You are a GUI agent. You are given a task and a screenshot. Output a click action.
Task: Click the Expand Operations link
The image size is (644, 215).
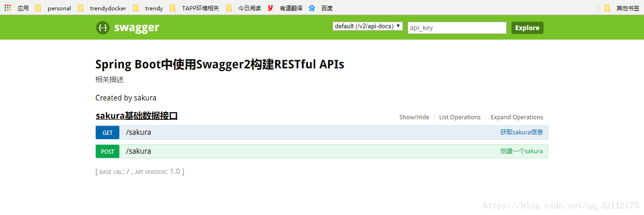[x=517, y=117]
